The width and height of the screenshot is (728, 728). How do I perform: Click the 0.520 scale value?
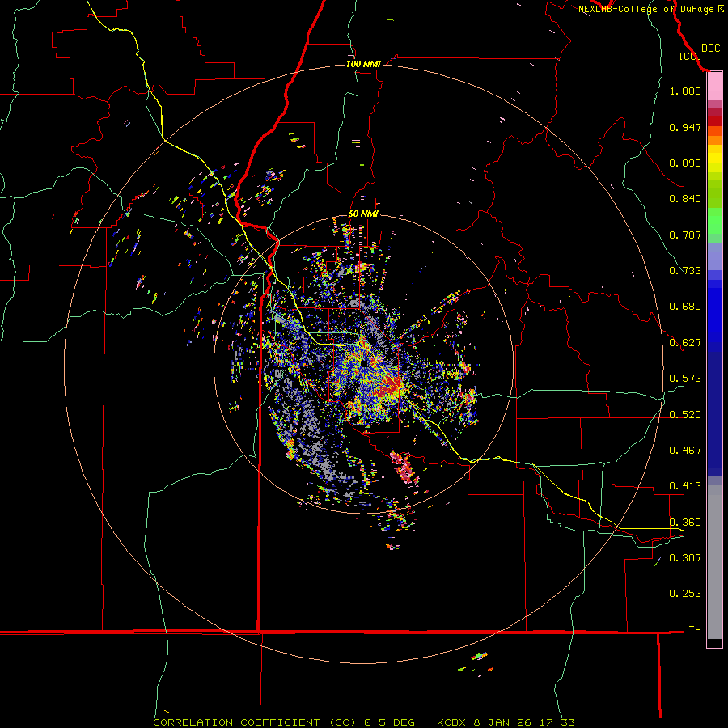pyautogui.click(x=685, y=415)
